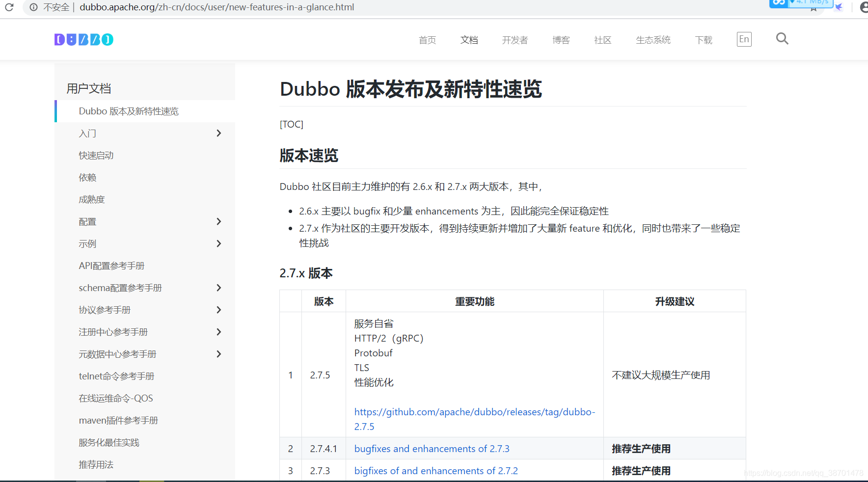Viewport: 868px width, 482px height.
Task: Open 成熟度 in sidebar
Action: click(92, 199)
